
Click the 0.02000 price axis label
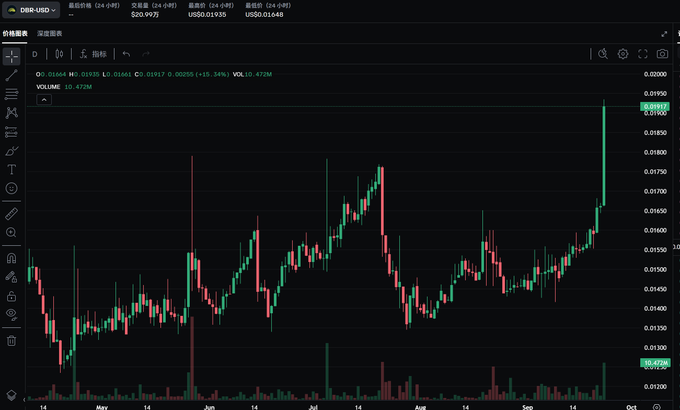click(655, 74)
